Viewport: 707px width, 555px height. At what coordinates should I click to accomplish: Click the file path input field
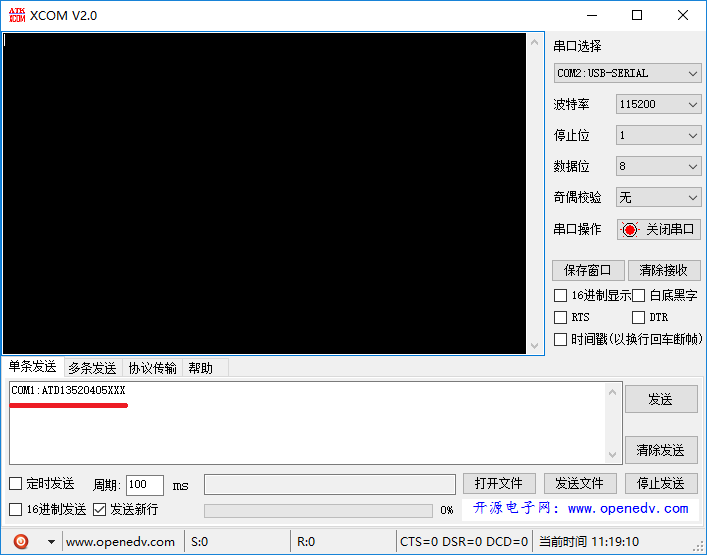click(x=330, y=484)
